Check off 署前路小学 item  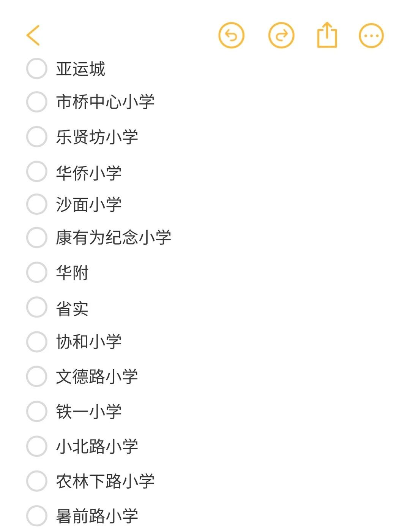pyautogui.click(x=37, y=516)
